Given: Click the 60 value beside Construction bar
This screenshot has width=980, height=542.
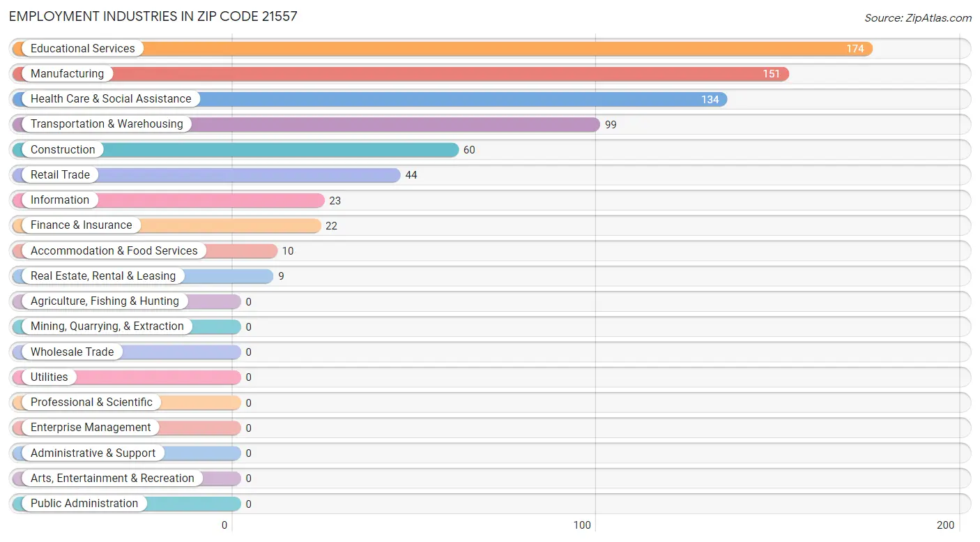Looking at the screenshot, I should (469, 150).
